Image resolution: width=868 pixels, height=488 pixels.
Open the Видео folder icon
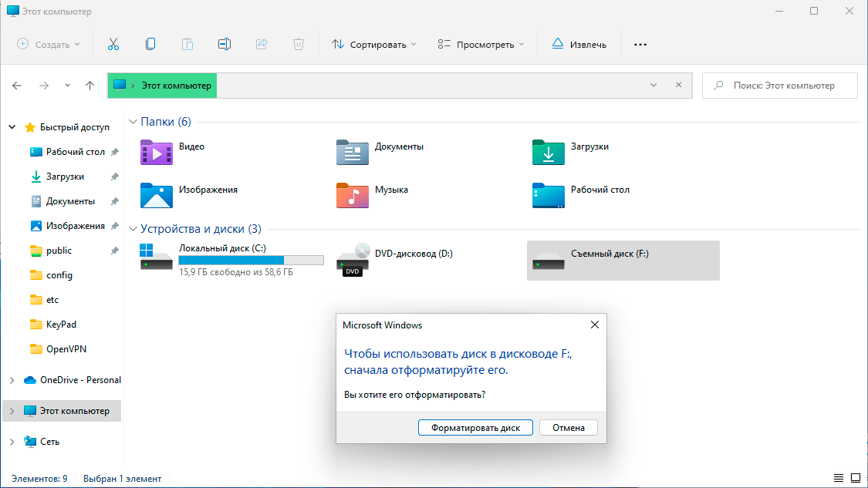click(156, 152)
